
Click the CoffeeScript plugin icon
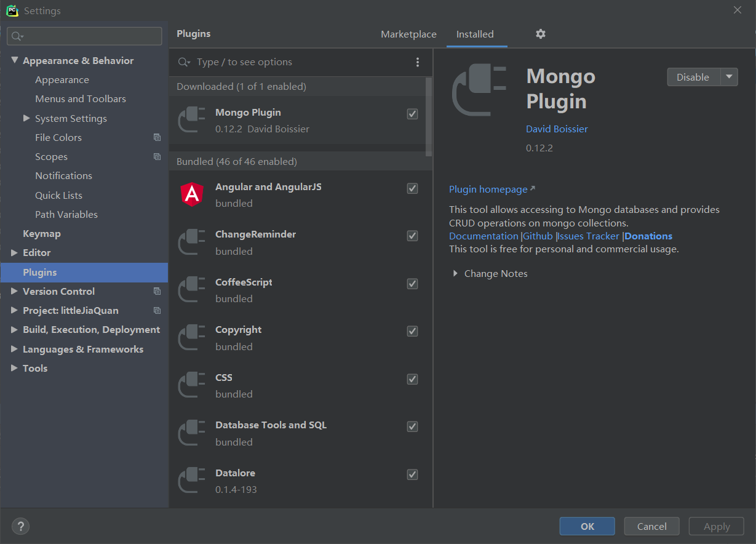coord(191,290)
